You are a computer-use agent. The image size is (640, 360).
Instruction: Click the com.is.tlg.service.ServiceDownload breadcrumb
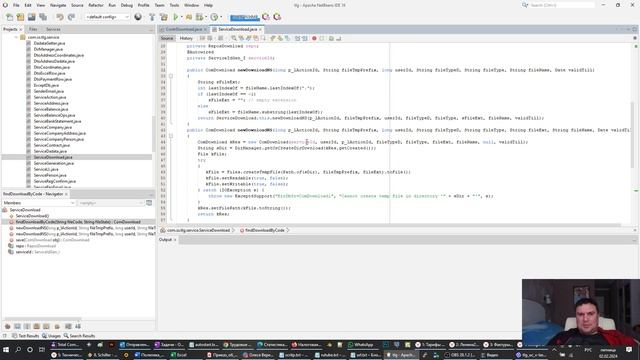coord(198,230)
